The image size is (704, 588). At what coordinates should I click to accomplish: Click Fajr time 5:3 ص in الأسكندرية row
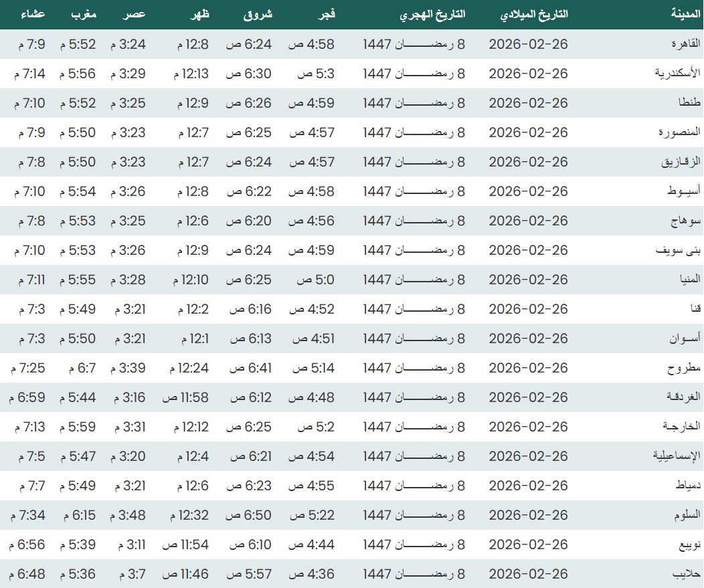coord(316,74)
